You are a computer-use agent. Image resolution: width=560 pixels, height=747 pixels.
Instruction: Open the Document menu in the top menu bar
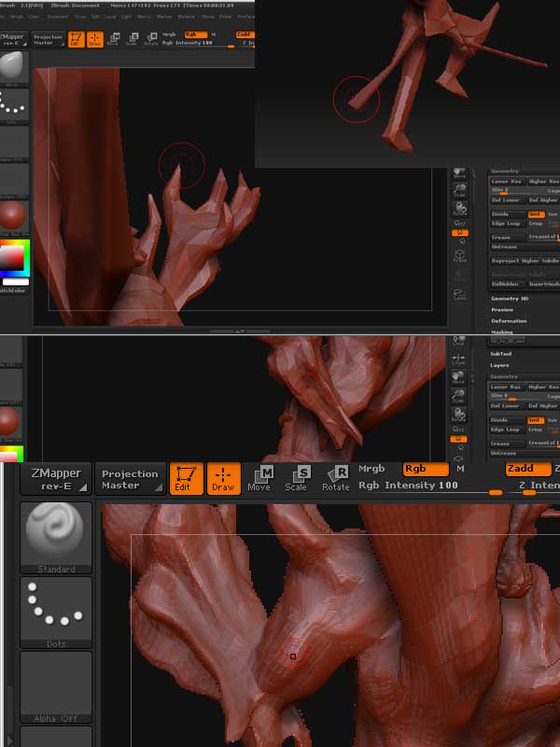point(57,17)
